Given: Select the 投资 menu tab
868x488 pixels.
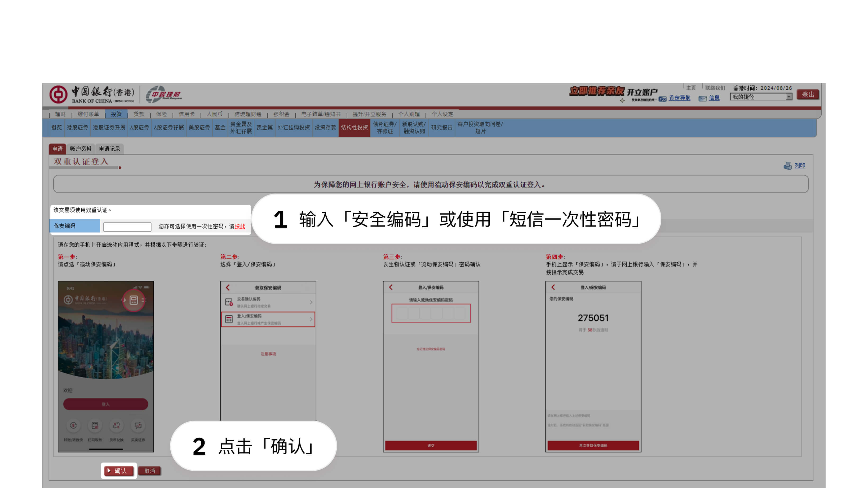Looking at the screenshot, I should click(116, 114).
